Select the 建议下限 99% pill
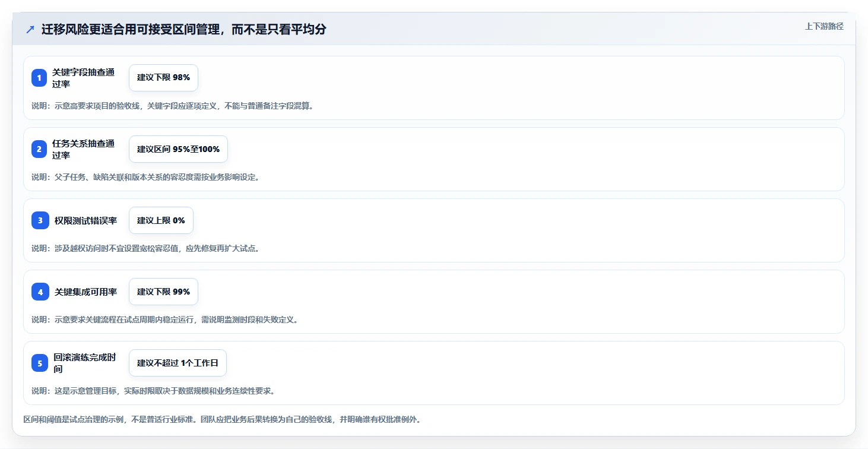The width and height of the screenshot is (868, 449). 163,292
